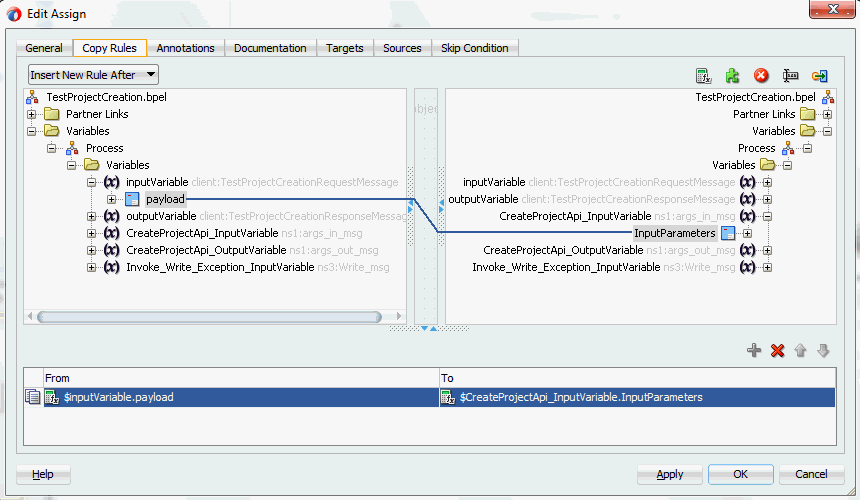This screenshot has width=860, height=500.
Task: Select InputParameters node in right tree
Action: (675, 233)
